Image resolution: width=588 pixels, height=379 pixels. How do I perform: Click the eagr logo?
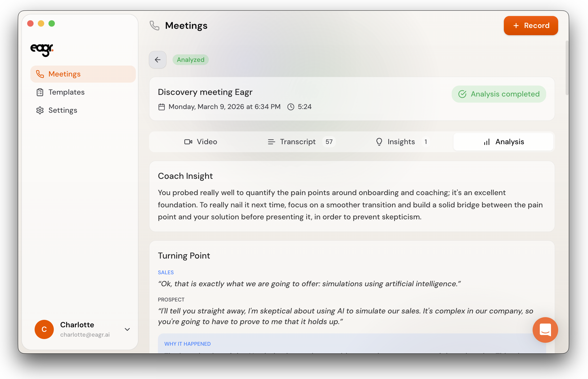coord(42,50)
